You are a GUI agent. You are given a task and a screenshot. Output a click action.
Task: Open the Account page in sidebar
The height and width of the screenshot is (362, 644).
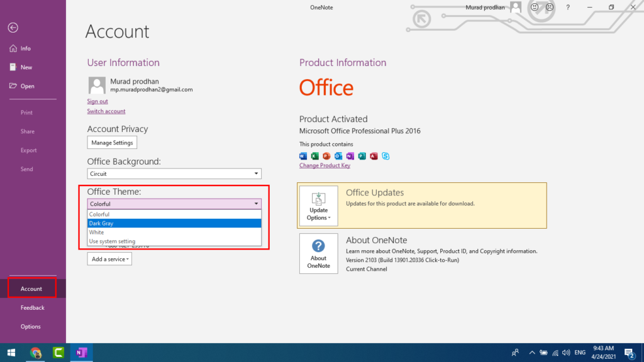pyautogui.click(x=33, y=288)
